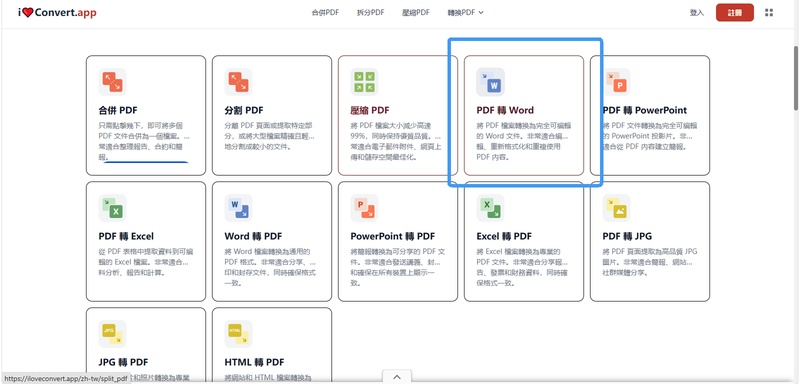Open the 合併 PDF card title

click(118, 110)
